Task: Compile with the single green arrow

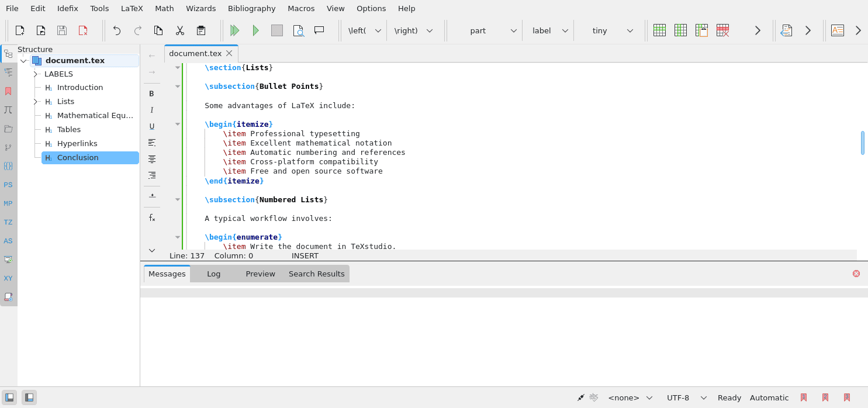Action: pyautogui.click(x=255, y=30)
